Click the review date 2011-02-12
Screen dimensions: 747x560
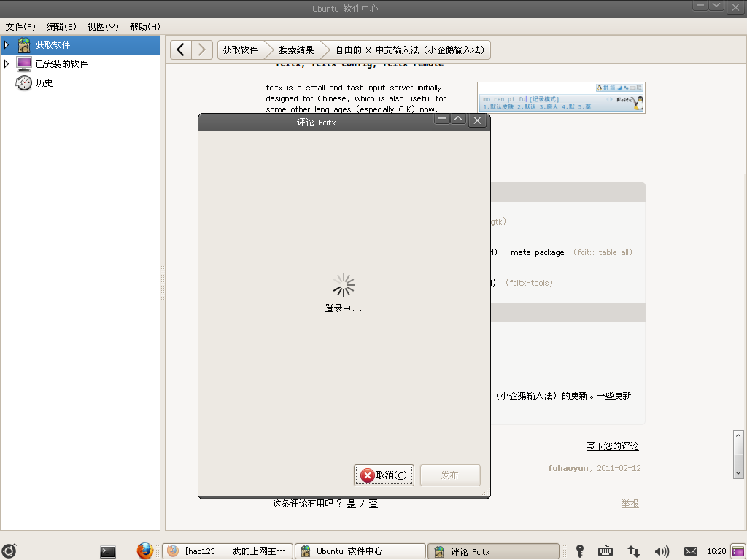click(619, 468)
